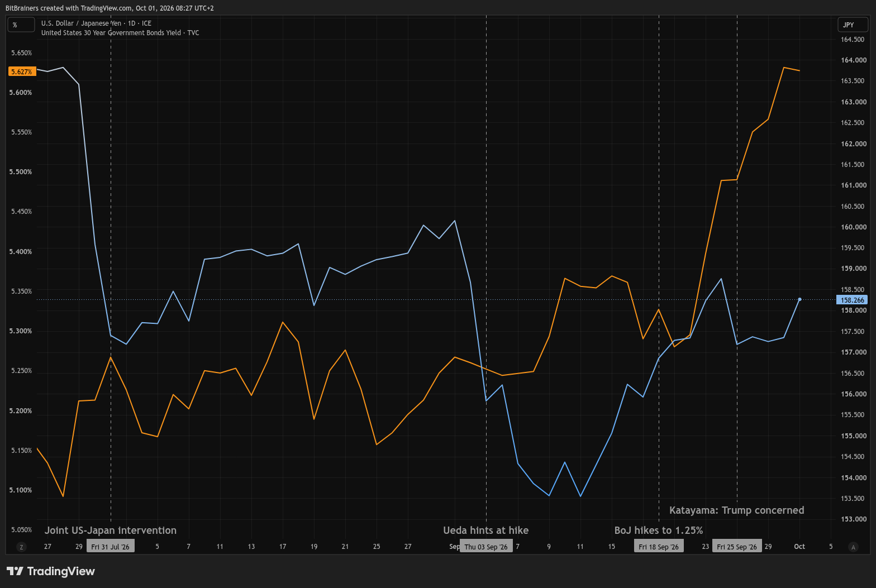Select the Fri 31 Jul '26 date marker
Screen dimensions: 876x588
pos(110,547)
